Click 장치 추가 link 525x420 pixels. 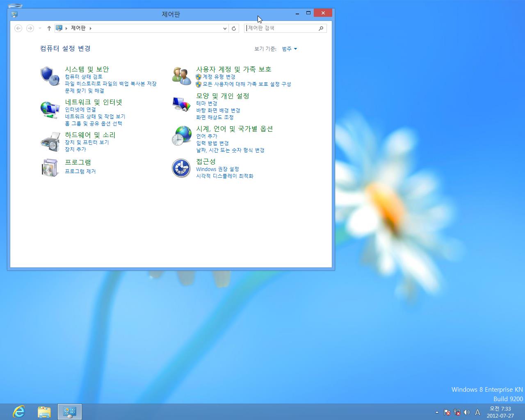pyautogui.click(x=75, y=149)
